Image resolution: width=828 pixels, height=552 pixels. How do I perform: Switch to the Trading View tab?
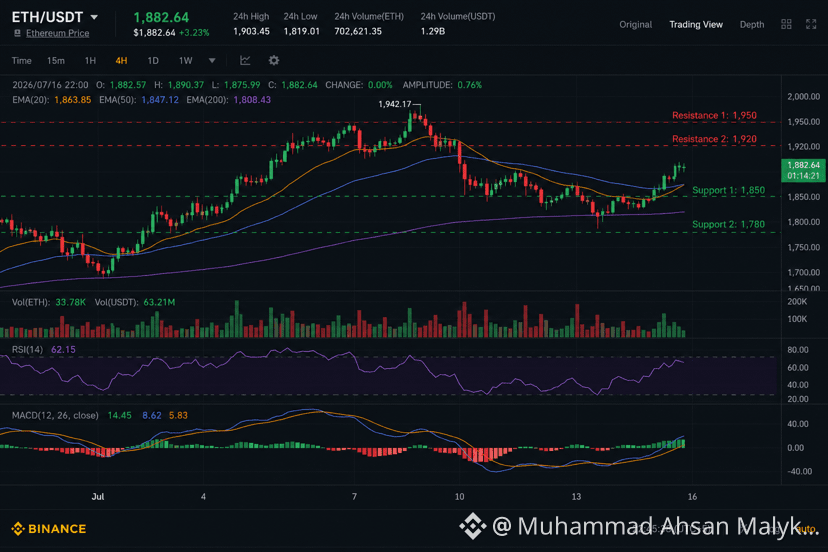[x=695, y=24]
